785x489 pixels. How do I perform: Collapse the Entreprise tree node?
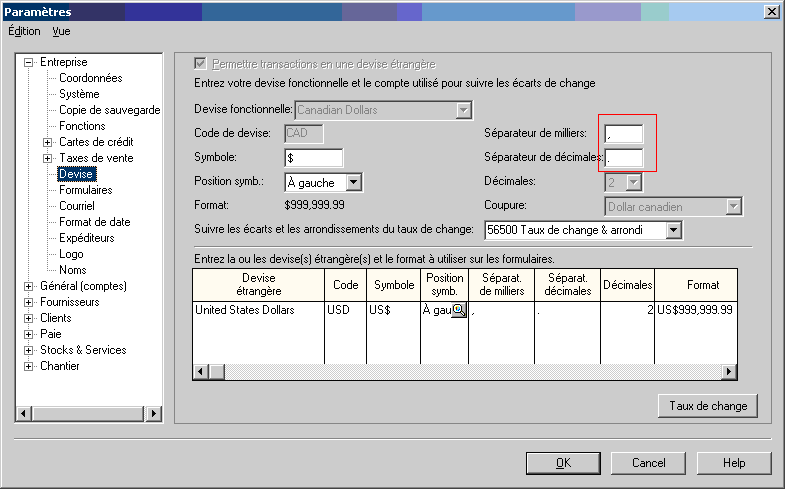pos(29,62)
